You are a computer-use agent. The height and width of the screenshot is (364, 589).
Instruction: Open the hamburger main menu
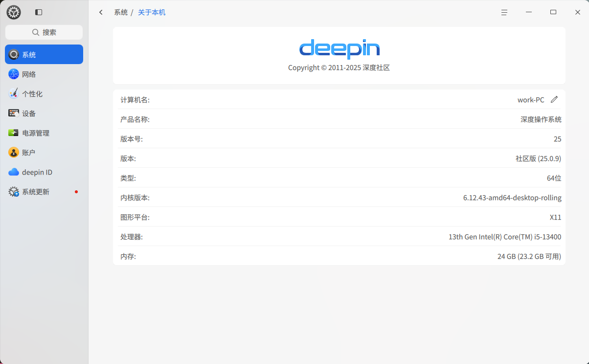(504, 12)
